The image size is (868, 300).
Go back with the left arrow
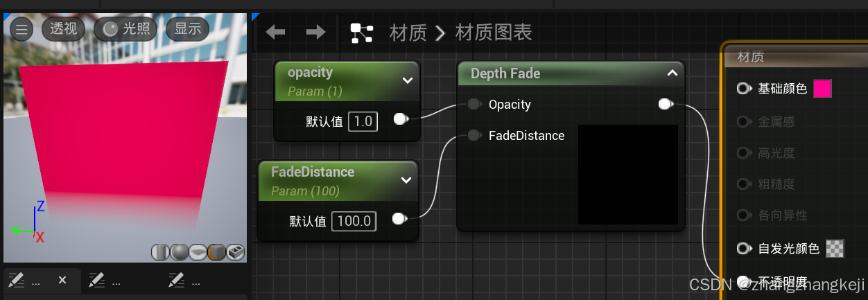point(276,32)
